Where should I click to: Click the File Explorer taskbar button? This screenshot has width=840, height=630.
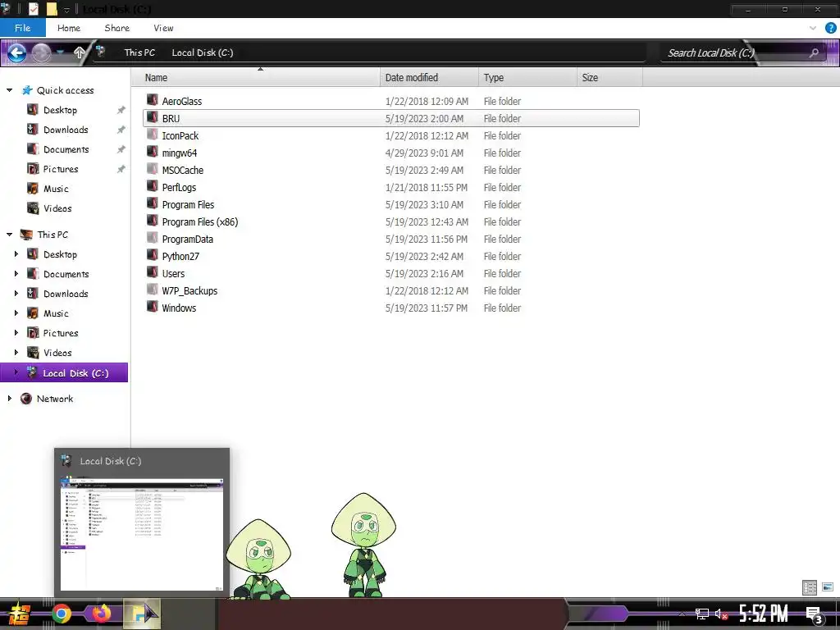pyautogui.click(x=142, y=614)
